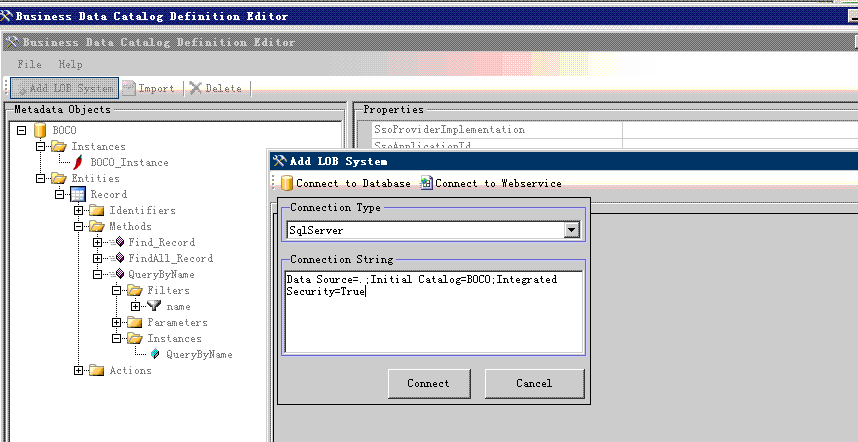Open the Connection Type dropdown arrow
The height and width of the screenshot is (442, 858).
tap(571, 230)
